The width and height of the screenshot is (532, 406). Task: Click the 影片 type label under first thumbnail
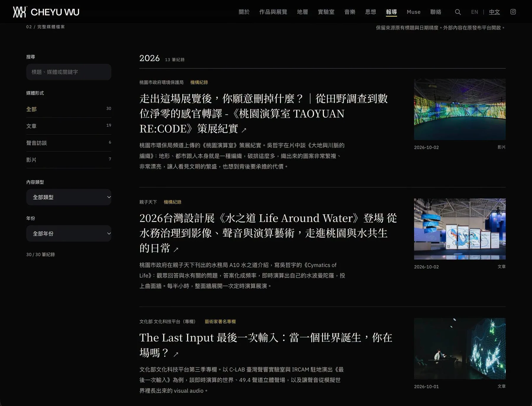pos(502,147)
